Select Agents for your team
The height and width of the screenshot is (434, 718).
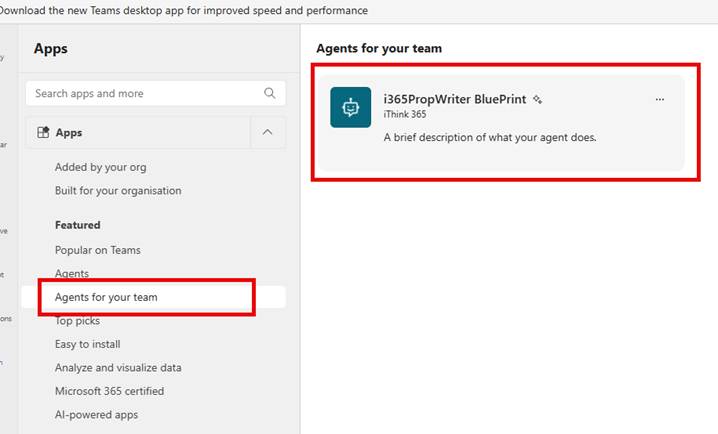[x=106, y=297]
